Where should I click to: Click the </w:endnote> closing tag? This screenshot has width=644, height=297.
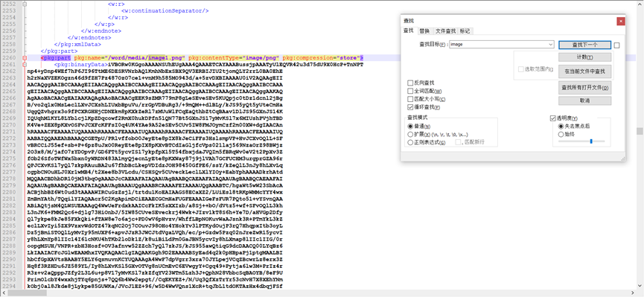coord(101,31)
